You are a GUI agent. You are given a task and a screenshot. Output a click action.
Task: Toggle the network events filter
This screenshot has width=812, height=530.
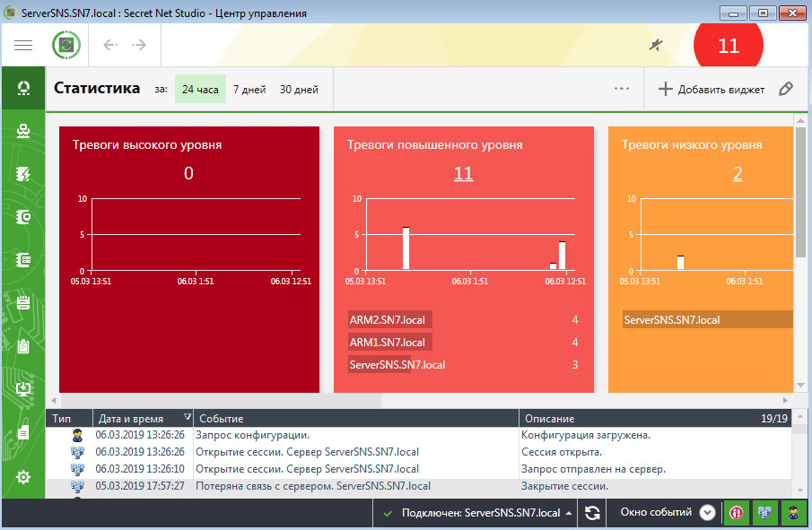point(764,513)
